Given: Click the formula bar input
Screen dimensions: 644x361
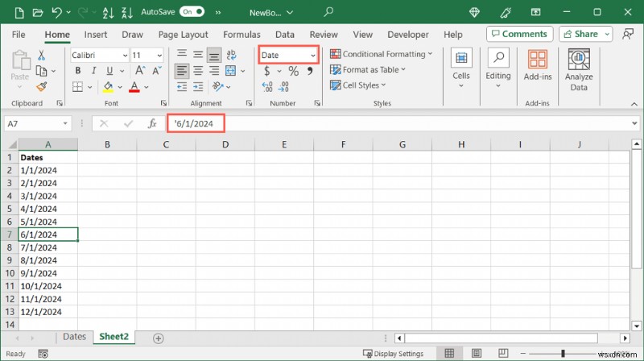Looking at the screenshot, I should tap(398, 123).
